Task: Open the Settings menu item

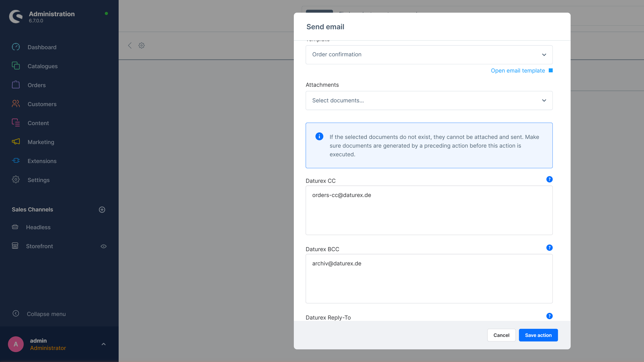Action: click(x=39, y=180)
